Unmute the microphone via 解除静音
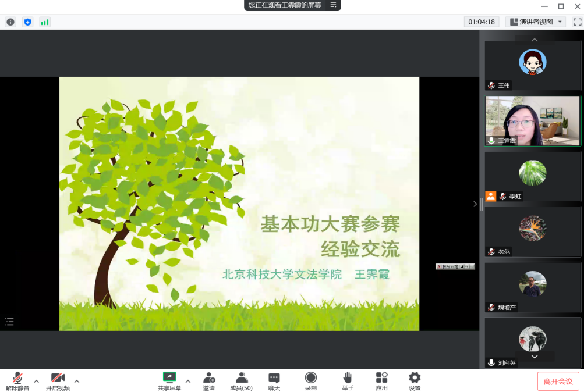This screenshot has height=392, width=584. [x=17, y=381]
